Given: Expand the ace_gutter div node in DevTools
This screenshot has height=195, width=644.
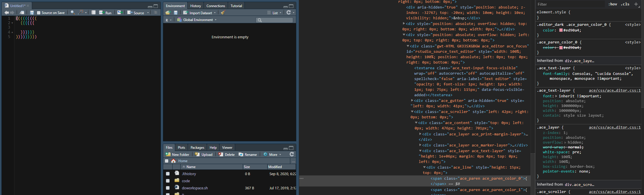Looking at the screenshot, I should tap(412, 100).
